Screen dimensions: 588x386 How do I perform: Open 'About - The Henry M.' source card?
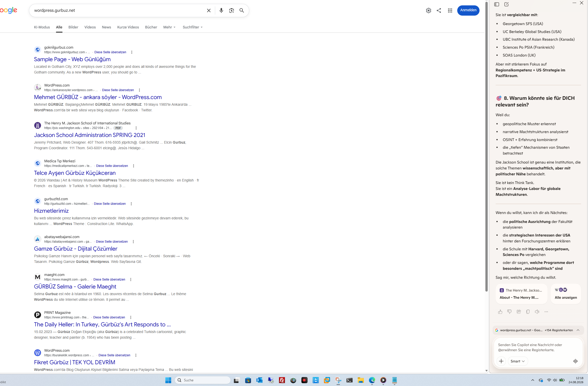click(x=521, y=294)
